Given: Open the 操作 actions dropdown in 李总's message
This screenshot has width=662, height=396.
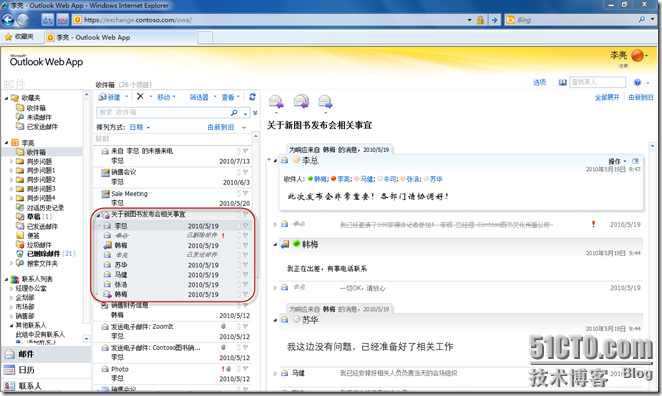Looking at the screenshot, I should tap(617, 161).
